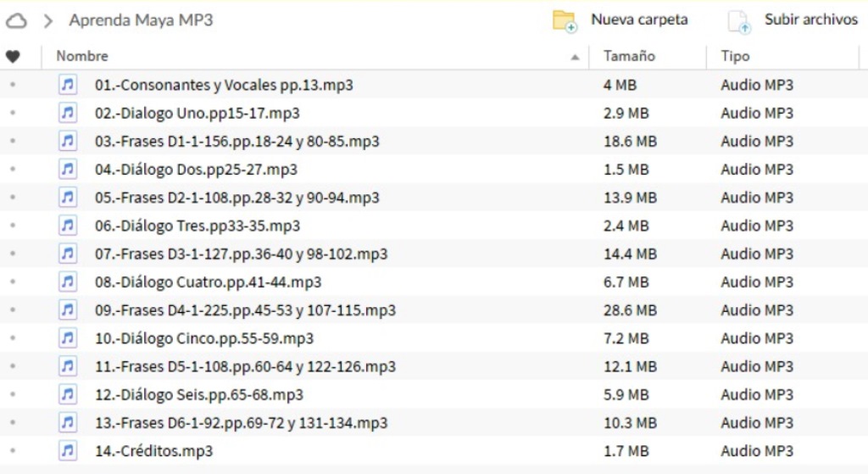This screenshot has height=474, width=868.
Task: Click the cloud drive root icon
Action: [16, 21]
